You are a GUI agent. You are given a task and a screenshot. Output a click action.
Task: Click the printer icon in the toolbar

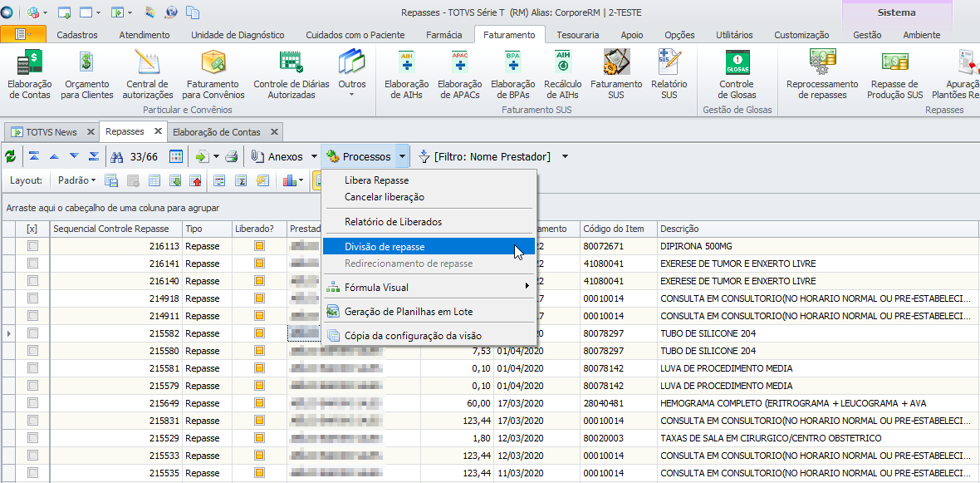[232, 156]
